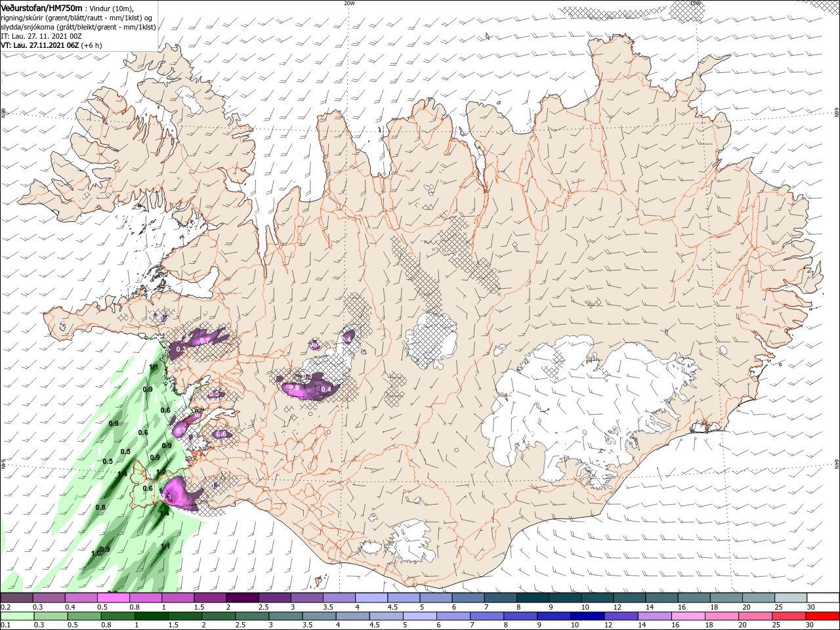
Task: Pick the bright pink snow swatch between 0.5 and 0.8
Action: pos(113,597)
